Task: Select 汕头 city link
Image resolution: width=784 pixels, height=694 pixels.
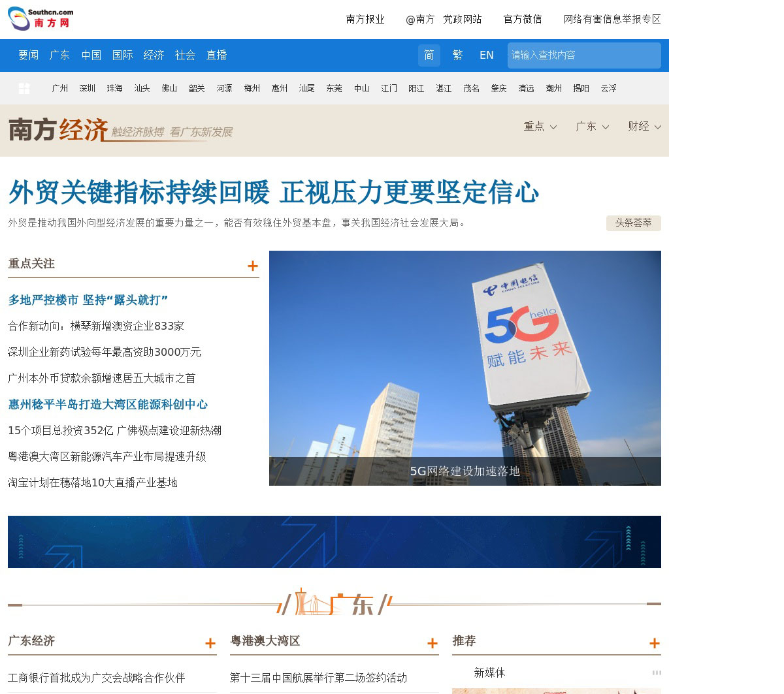Action: pyautogui.click(x=142, y=88)
